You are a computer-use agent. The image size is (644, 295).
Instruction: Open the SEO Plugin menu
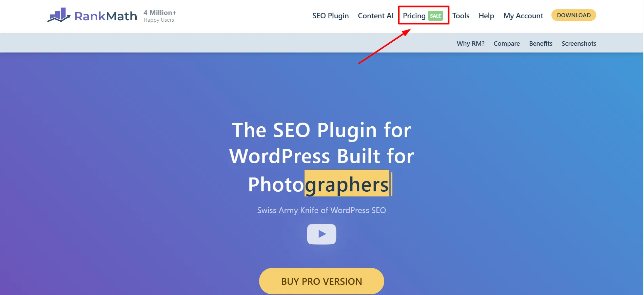coord(330,16)
